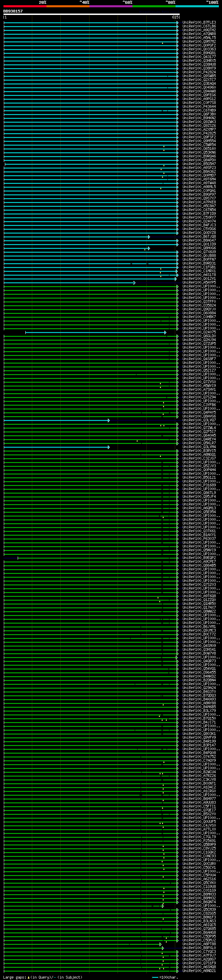Select hit label UniRef100_A6QM13
The width and height of the screenshot is (222, 980).
pos(199,508)
